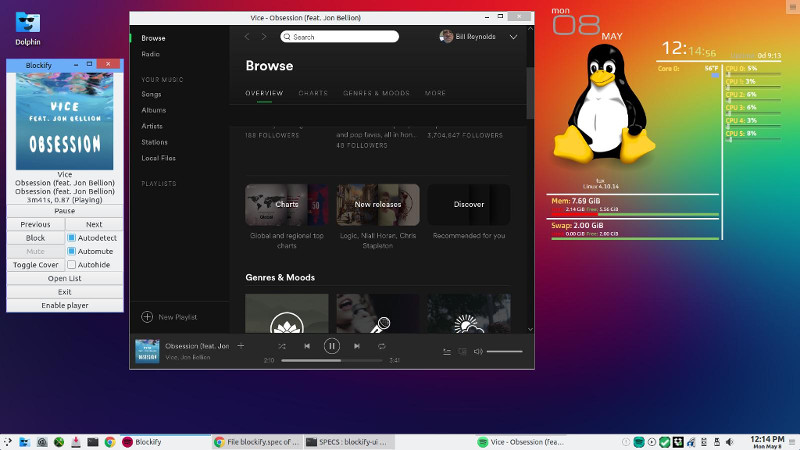
Task: Check the Autohide checkbox
Action: (x=71, y=265)
